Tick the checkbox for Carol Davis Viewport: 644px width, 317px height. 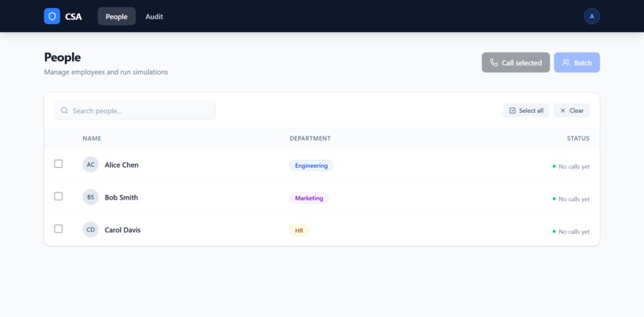click(x=58, y=228)
